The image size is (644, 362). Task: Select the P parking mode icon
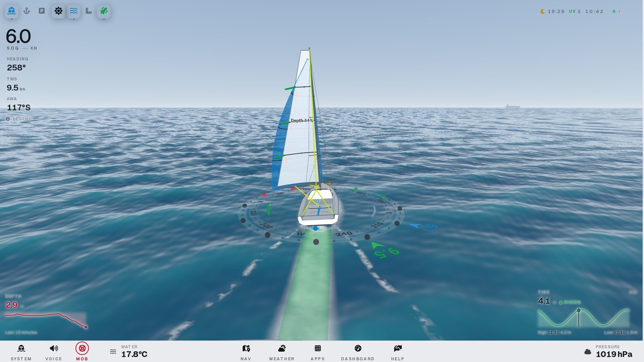click(x=41, y=11)
